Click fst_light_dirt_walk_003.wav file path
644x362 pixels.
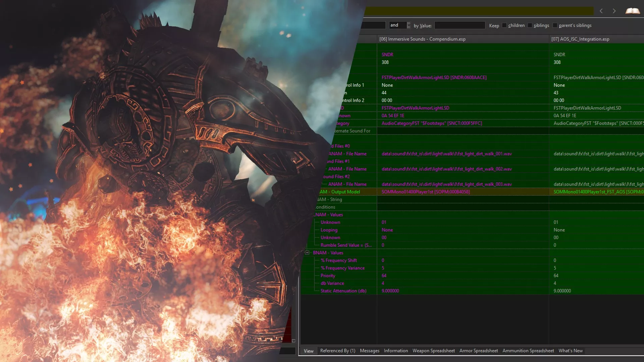tap(447, 184)
